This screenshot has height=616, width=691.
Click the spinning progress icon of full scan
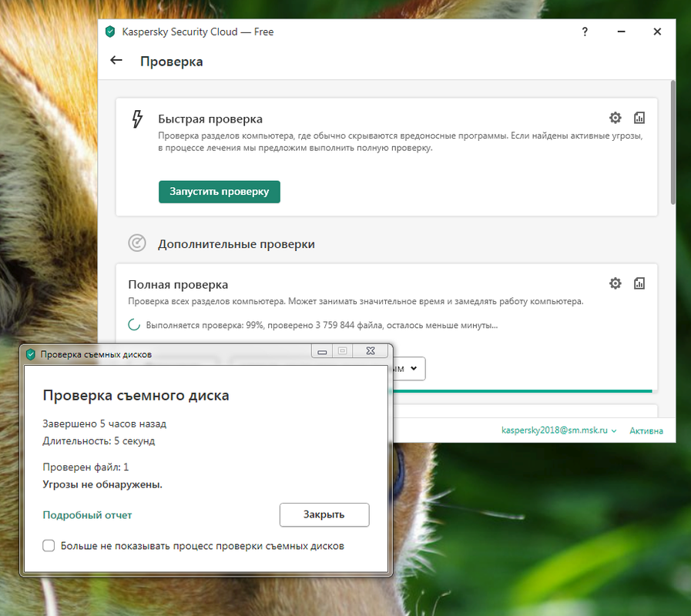134,325
